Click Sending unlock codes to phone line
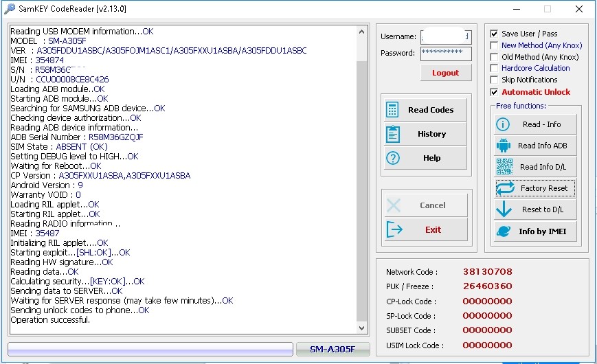This screenshot has width=597, height=364. coord(80,310)
